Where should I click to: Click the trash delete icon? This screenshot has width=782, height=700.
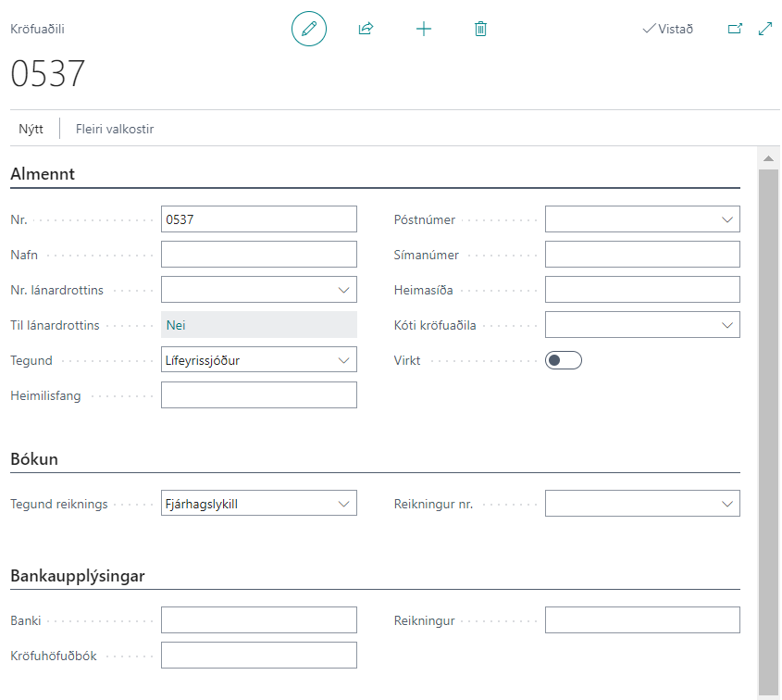pos(480,29)
